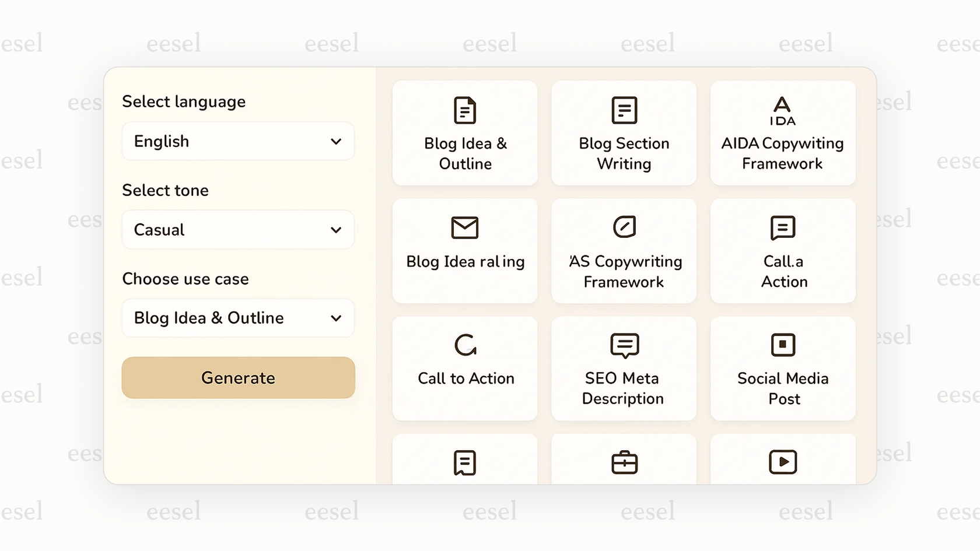Select the PAS Copywriting Framework pen icon
Screen dimensions: 980x551
(x=624, y=228)
